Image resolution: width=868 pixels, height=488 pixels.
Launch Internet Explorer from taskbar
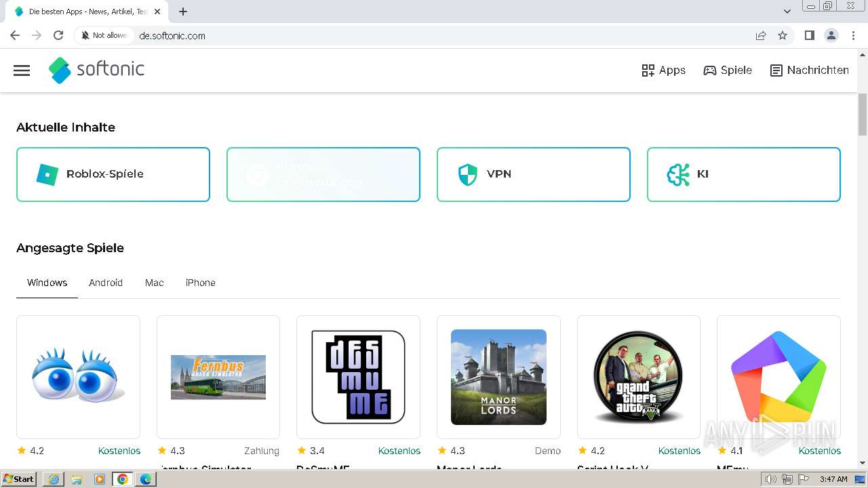54,479
